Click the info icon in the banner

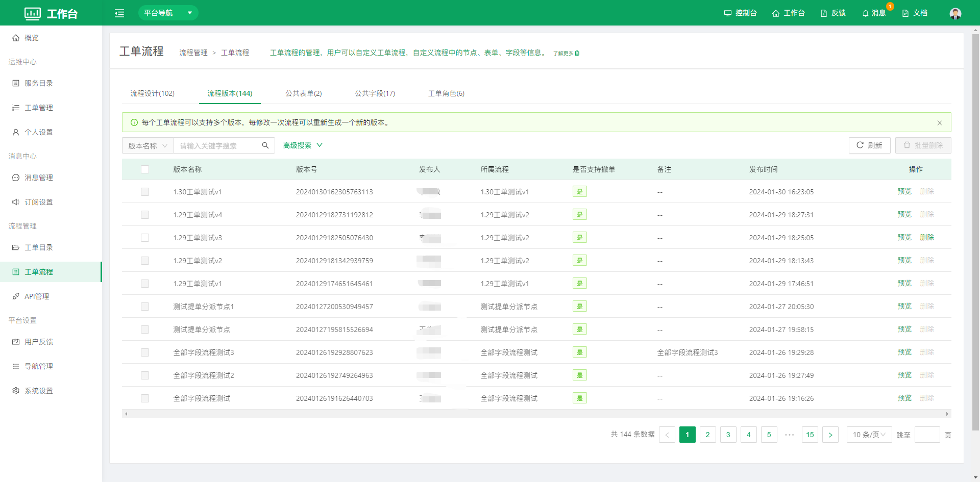[134, 122]
